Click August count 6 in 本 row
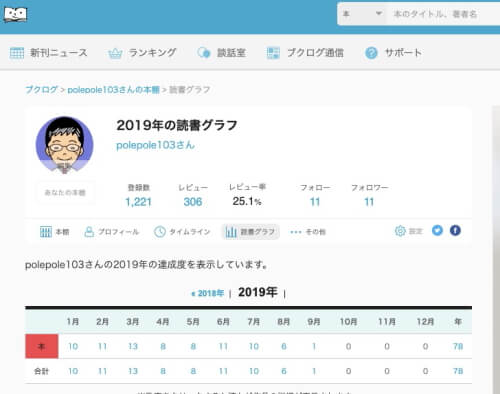 point(284,347)
